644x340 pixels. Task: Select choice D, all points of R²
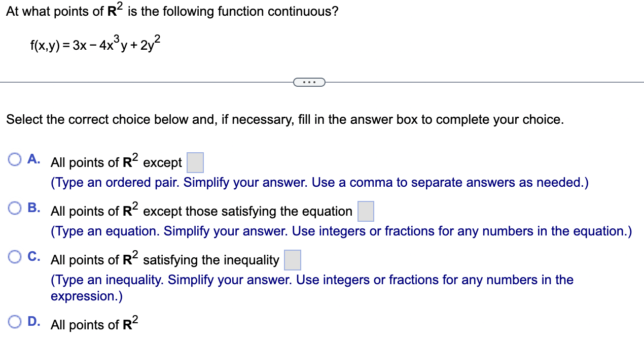point(14,321)
